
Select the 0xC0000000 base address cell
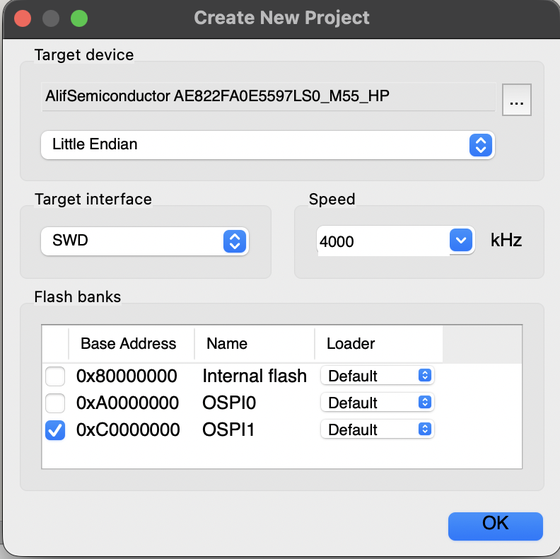[128, 430]
